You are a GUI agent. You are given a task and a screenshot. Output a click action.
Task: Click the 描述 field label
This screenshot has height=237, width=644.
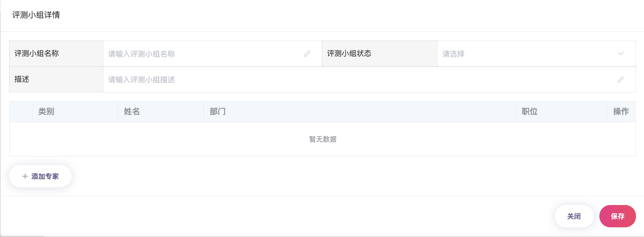(x=22, y=79)
